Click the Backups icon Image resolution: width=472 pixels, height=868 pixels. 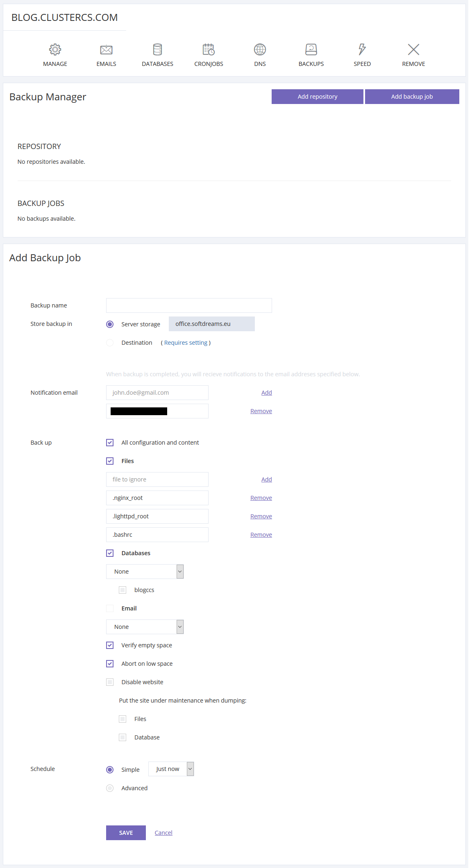311,50
